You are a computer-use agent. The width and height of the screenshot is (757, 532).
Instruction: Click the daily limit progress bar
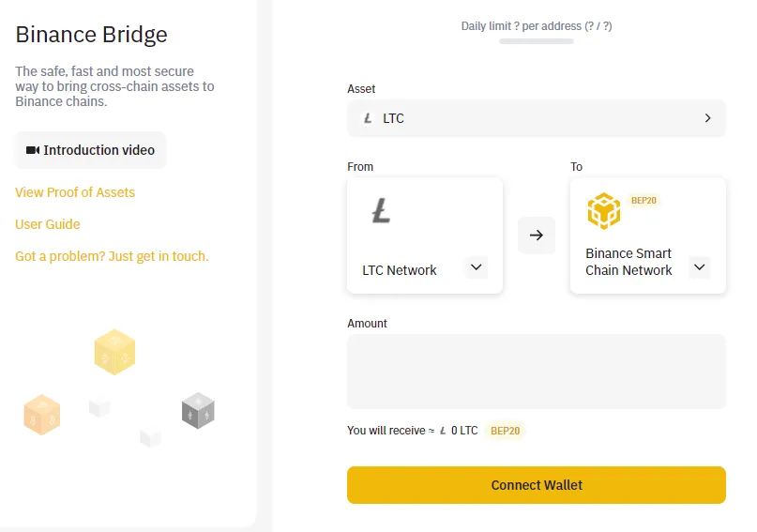537,41
